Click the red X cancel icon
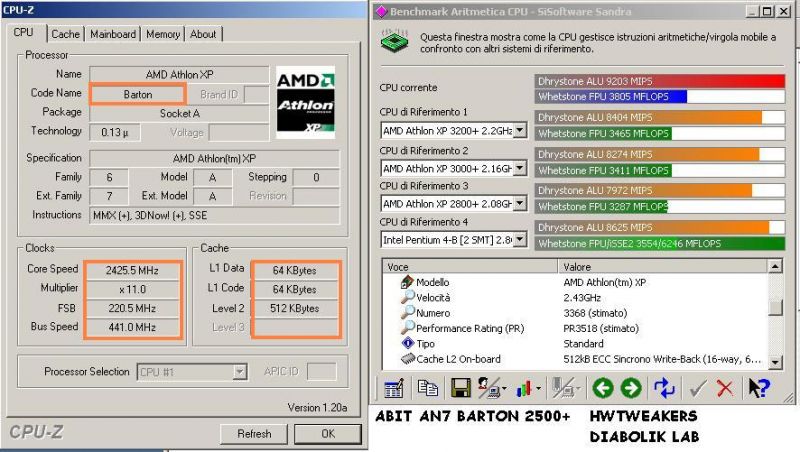 click(x=724, y=389)
